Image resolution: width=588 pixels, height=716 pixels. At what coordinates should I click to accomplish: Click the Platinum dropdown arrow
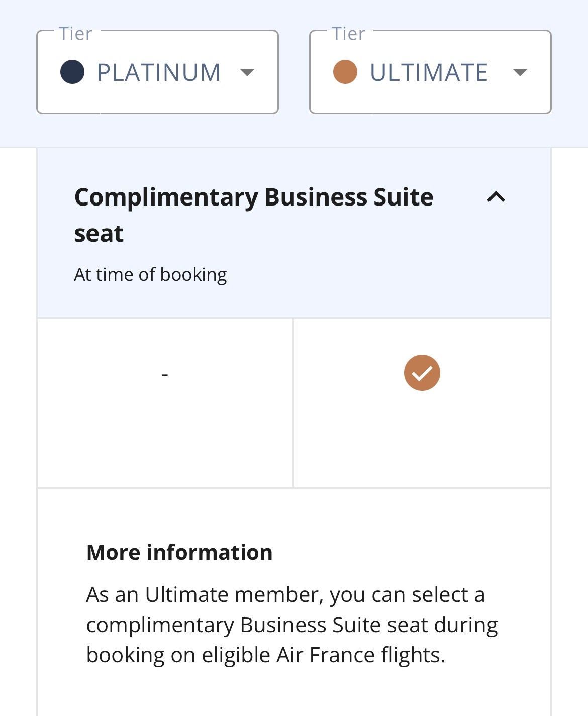click(247, 72)
